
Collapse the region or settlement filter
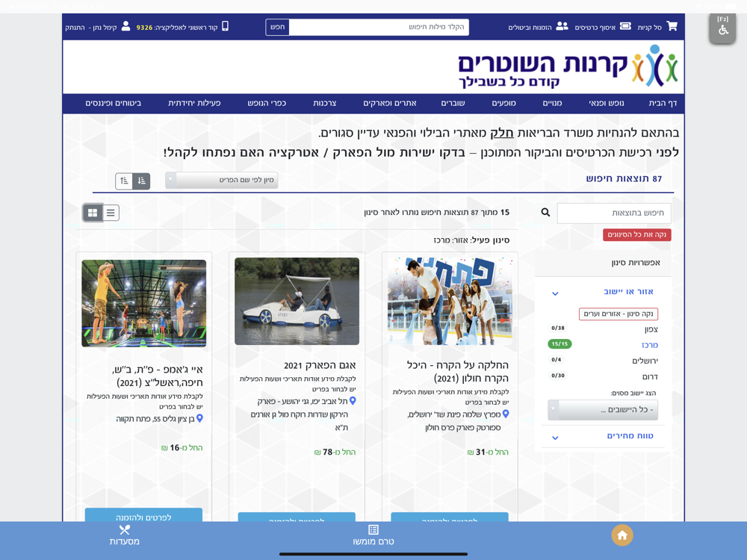(x=555, y=293)
